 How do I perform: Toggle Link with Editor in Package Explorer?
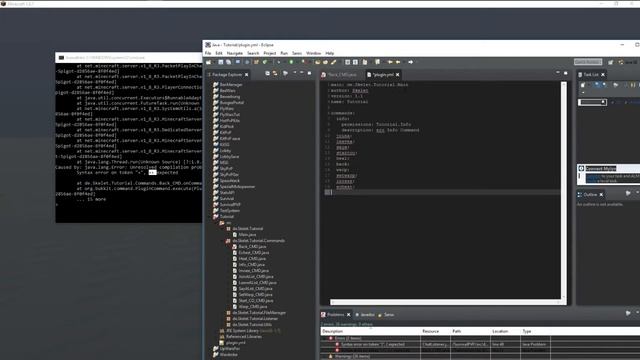click(275, 73)
